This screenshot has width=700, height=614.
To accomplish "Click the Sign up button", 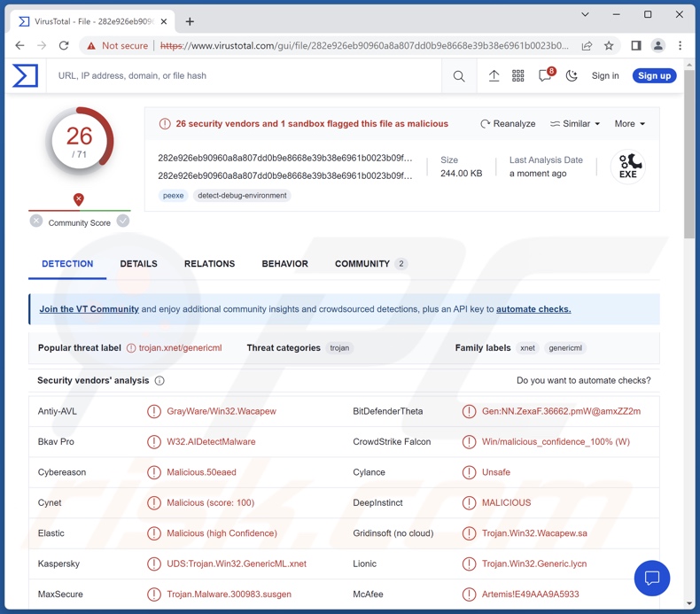I will (654, 76).
